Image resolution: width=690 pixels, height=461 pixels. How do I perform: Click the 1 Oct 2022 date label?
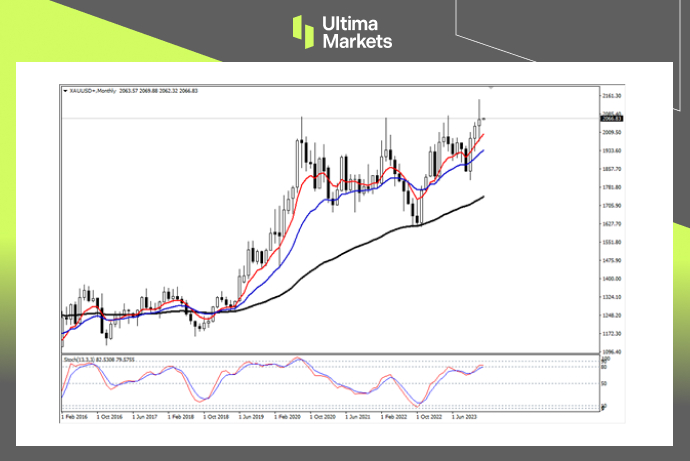point(432,415)
